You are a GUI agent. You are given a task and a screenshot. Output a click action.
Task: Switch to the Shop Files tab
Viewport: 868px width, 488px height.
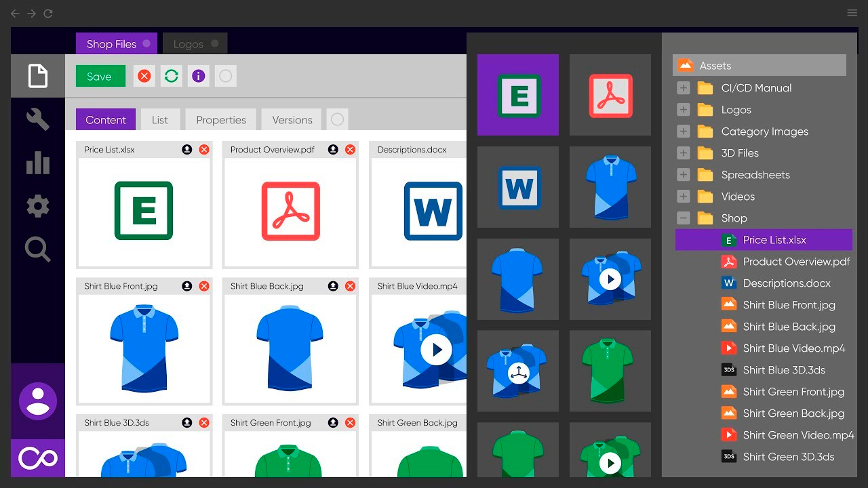[117, 43]
